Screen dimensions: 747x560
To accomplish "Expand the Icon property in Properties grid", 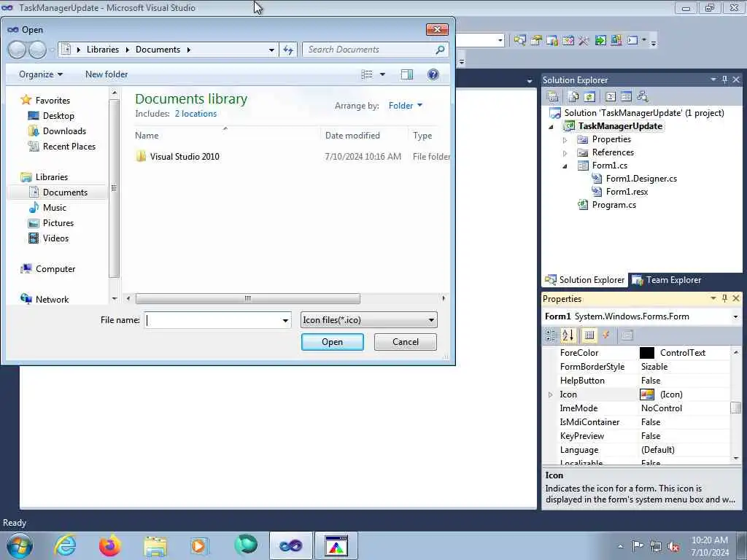I will (x=551, y=394).
